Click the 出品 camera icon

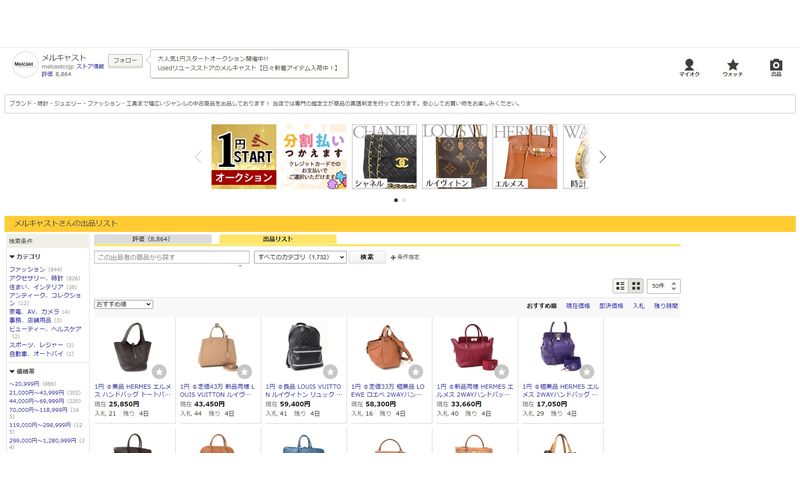[776, 65]
